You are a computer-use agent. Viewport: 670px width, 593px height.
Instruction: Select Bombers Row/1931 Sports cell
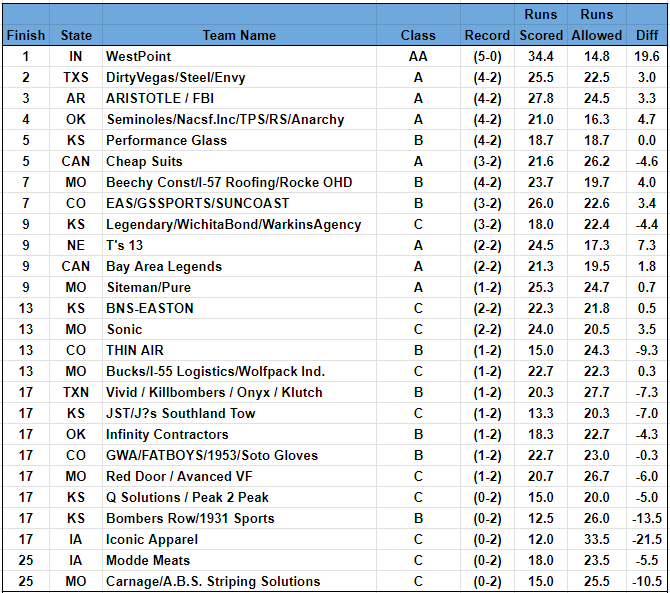tap(239, 518)
